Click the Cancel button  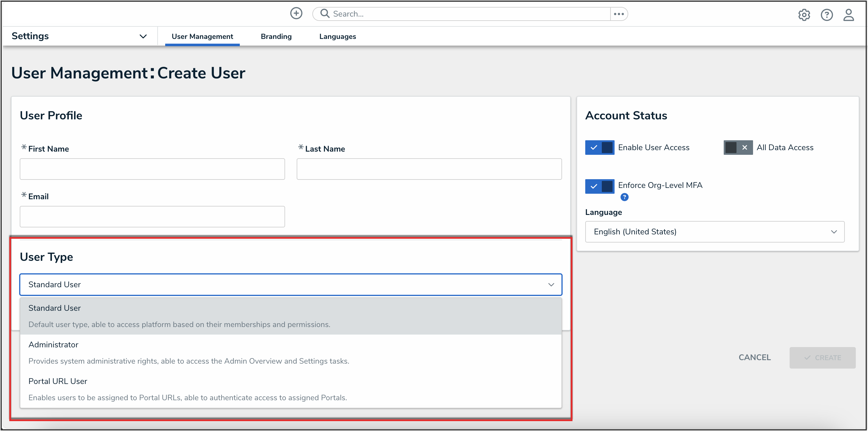(754, 358)
